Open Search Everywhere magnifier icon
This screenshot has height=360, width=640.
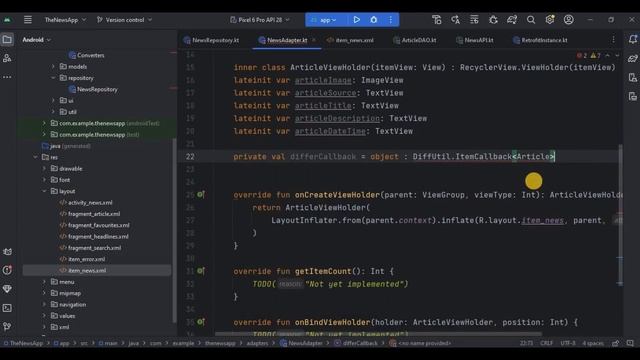tap(531, 20)
